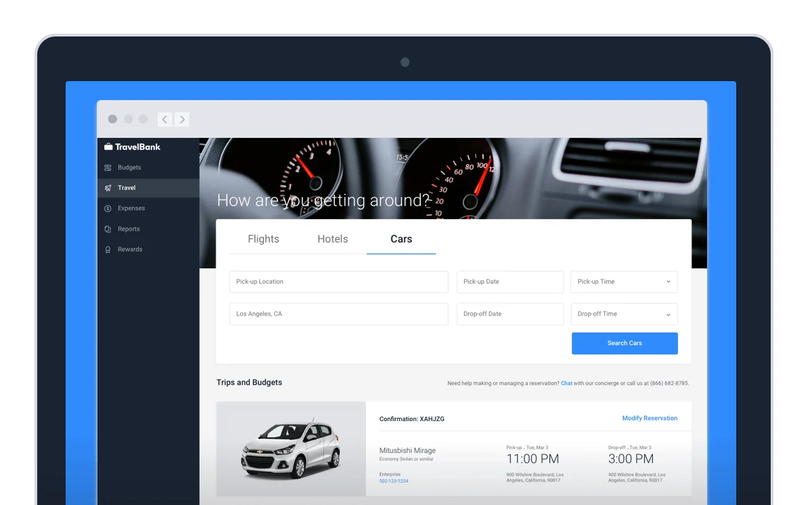
Task: Go forward with browser forward arrow
Action: 181,120
